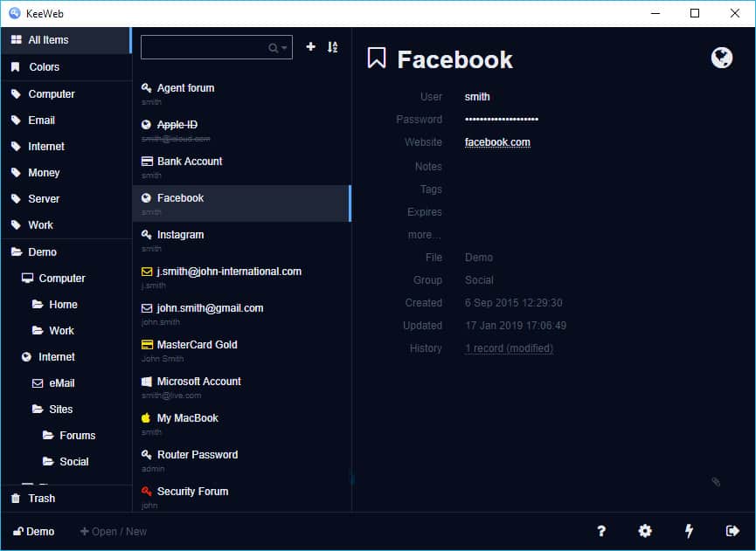
Task: Open the password generator lightning icon
Action: pos(689,531)
